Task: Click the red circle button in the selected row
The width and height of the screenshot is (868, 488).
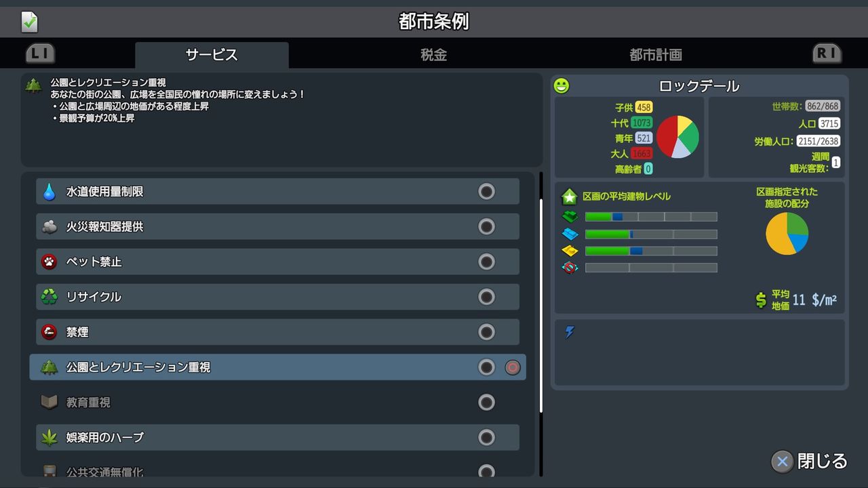Action: (513, 367)
